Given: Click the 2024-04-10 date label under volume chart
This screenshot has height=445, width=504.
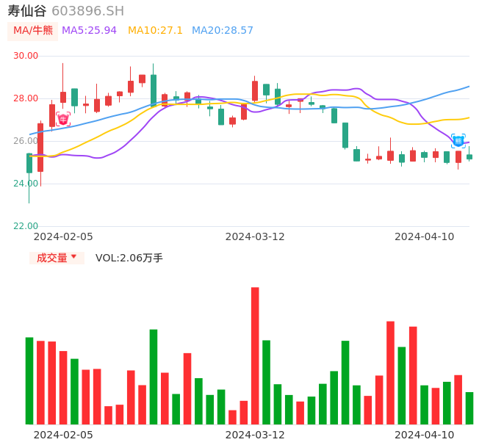Looking at the screenshot, I should click(x=424, y=435).
